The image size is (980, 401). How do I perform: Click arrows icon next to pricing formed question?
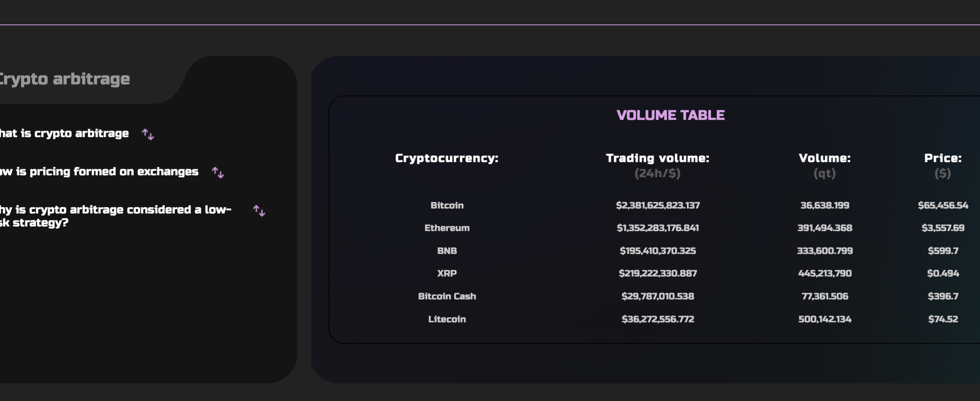tap(218, 173)
